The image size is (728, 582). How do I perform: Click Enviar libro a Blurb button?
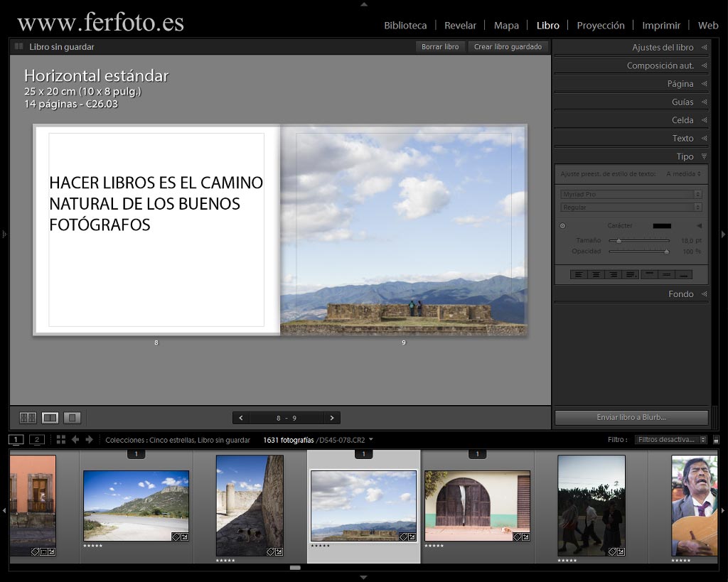631,417
